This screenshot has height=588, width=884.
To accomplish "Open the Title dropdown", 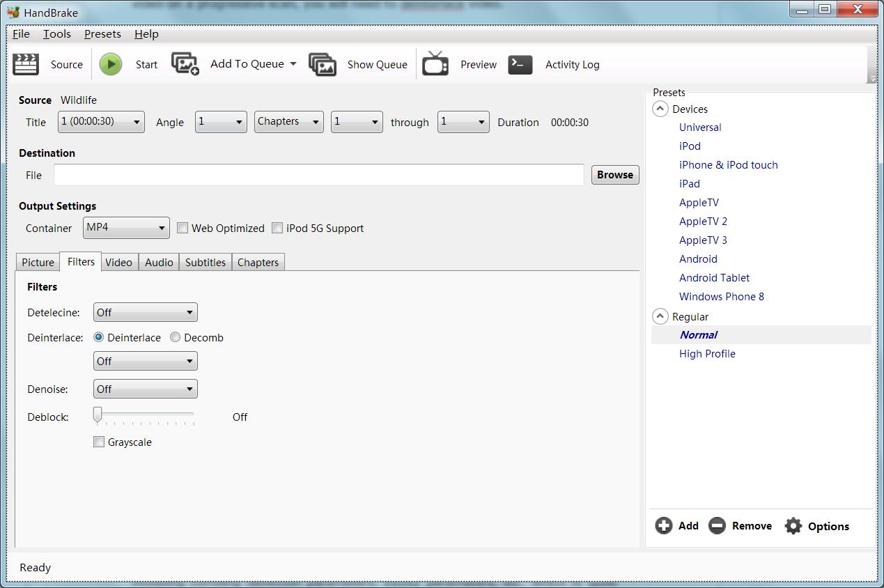I will pyautogui.click(x=102, y=122).
